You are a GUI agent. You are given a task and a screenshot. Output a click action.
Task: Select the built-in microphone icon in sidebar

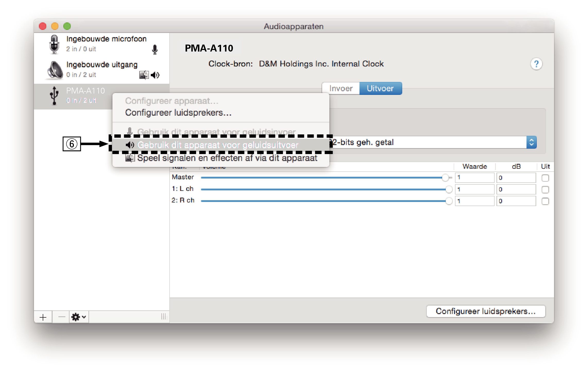pos(54,44)
